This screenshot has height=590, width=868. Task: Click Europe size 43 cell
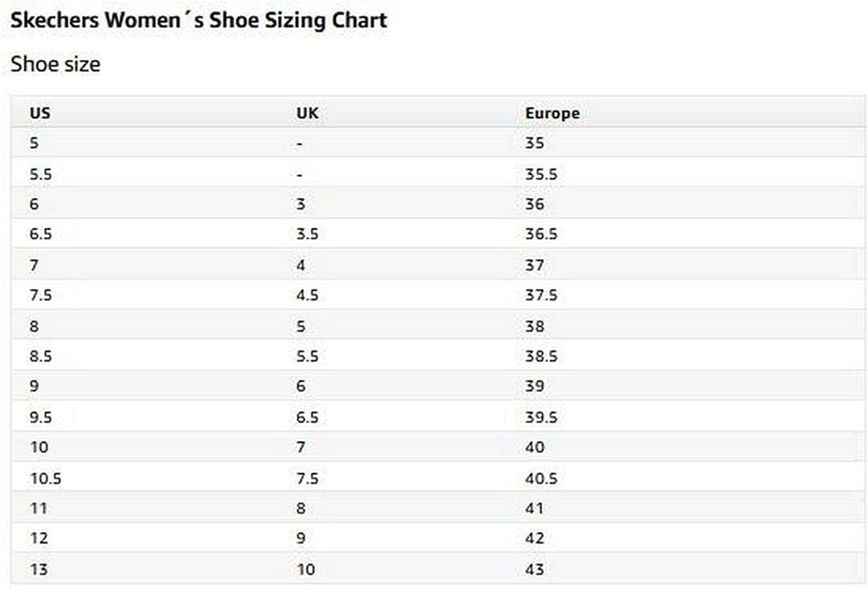535,569
